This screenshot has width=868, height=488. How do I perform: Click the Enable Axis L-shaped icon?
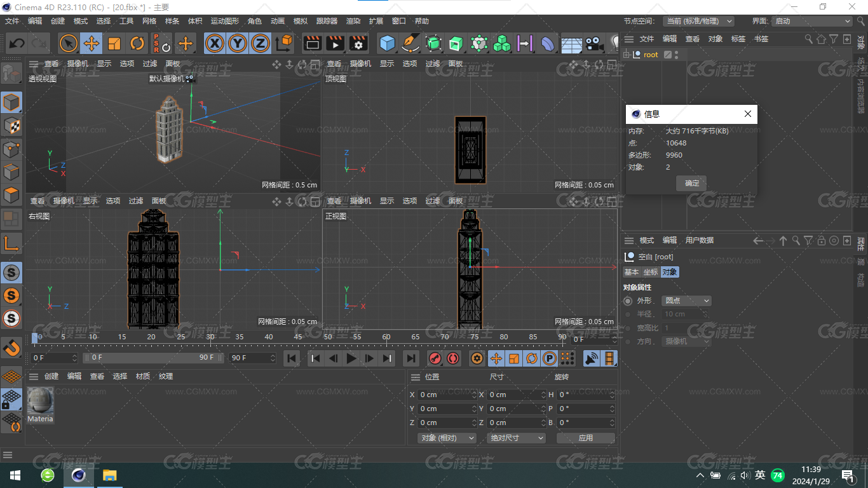12,243
